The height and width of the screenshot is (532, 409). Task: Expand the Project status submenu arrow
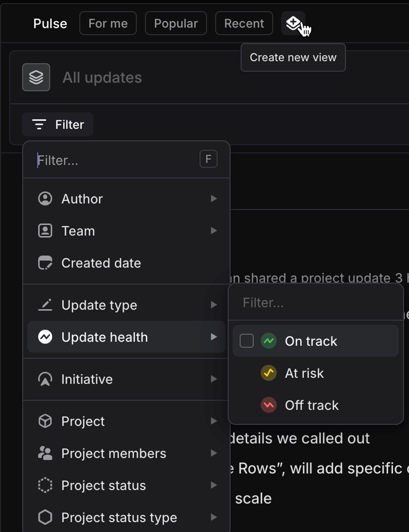(213, 485)
